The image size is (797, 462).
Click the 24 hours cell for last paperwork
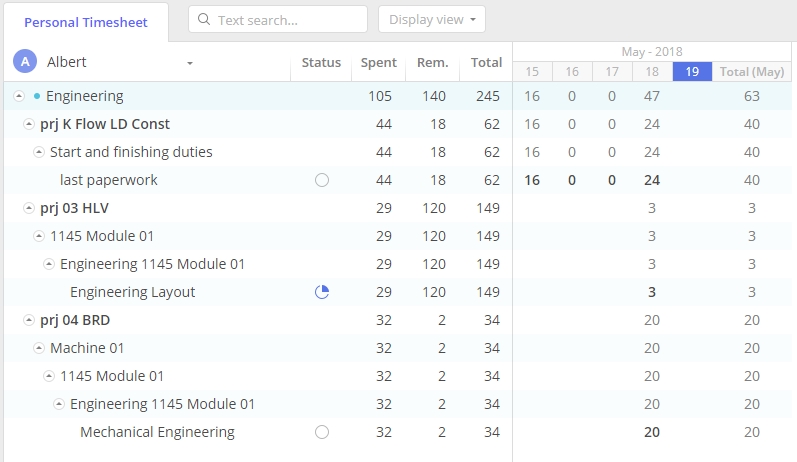click(652, 180)
